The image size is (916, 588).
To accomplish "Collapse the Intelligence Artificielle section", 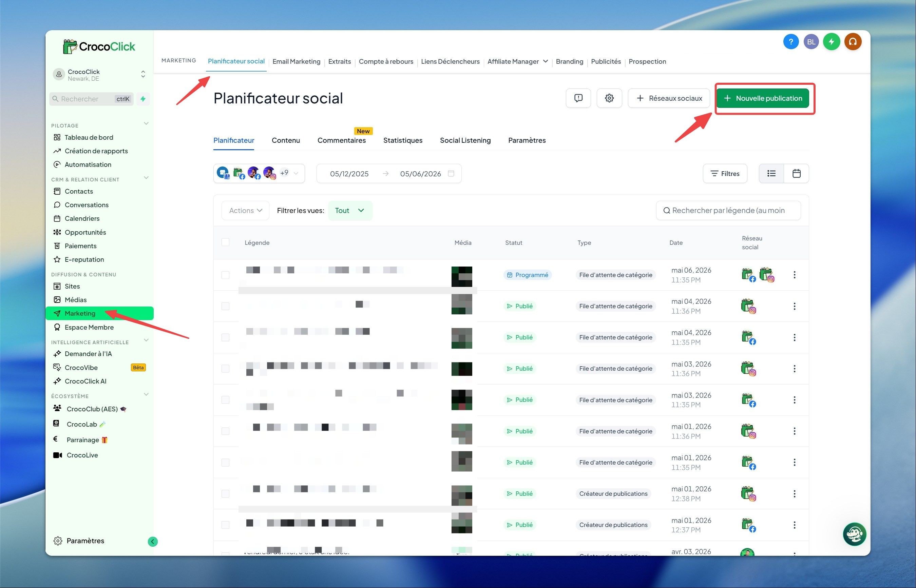I will click(146, 340).
